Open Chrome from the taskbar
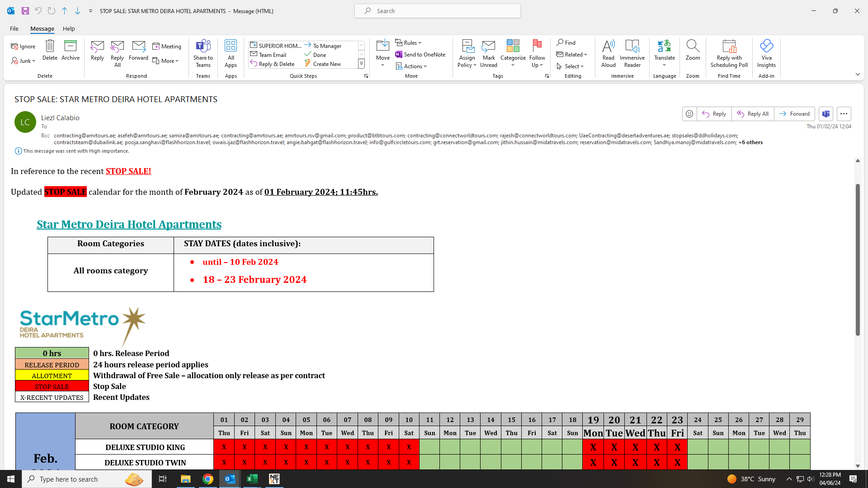The width and height of the screenshot is (868, 488). 208,479
